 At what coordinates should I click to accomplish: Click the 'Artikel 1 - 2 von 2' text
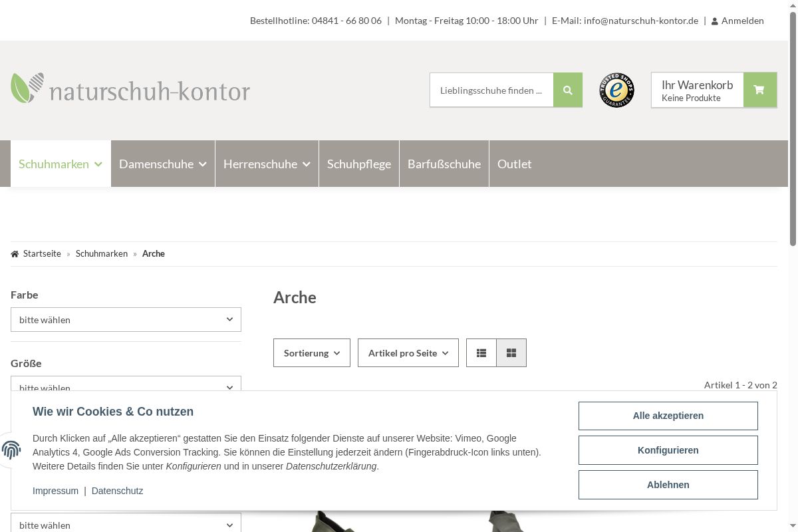(741, 385)
